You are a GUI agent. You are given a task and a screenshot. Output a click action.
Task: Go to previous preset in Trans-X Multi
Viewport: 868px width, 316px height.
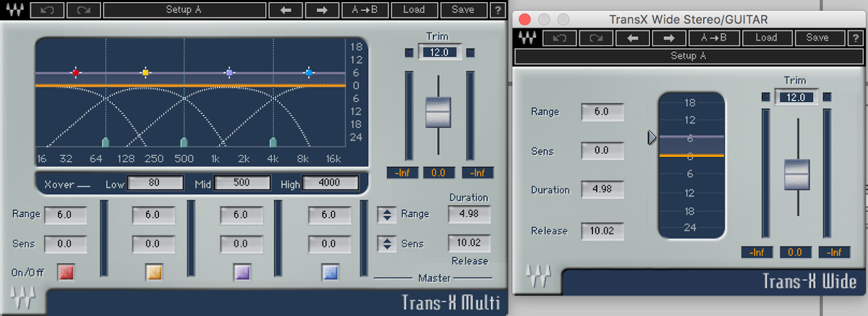point(285,10)
